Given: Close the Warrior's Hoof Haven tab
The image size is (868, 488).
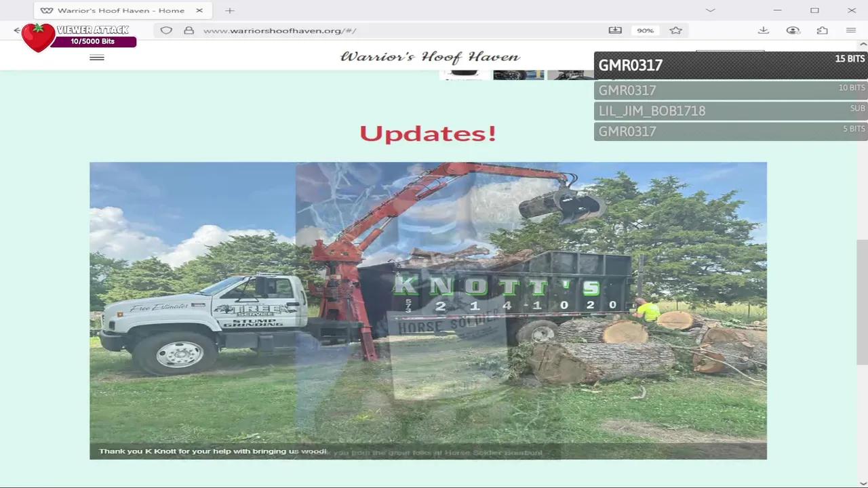Looking at the screenshot, I should tap(199, 10).
